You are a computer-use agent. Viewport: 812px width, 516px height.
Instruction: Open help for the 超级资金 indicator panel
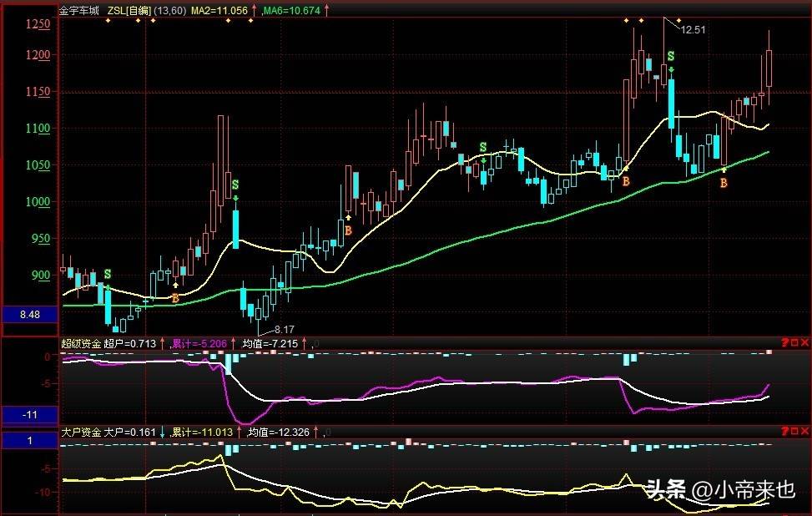point(785,342)
